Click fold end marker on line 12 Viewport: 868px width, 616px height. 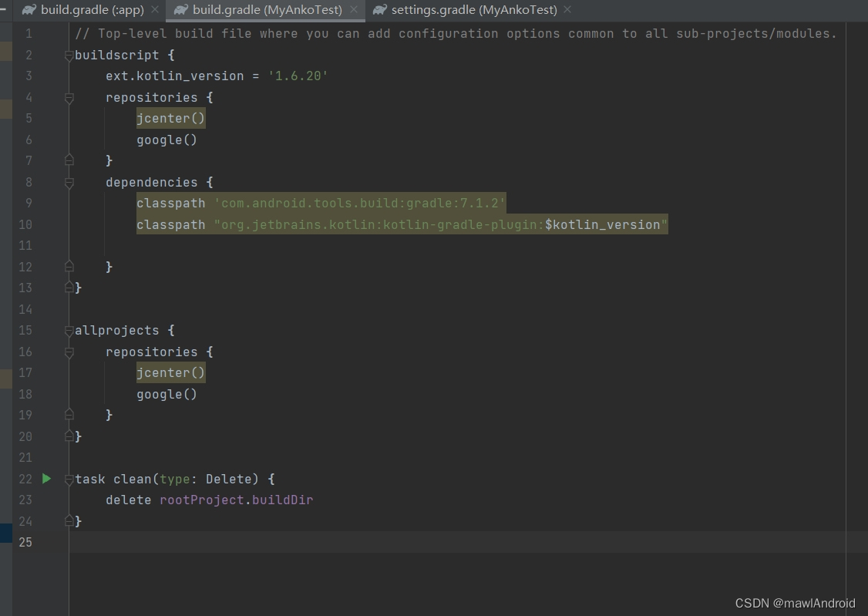pos(69,267)
